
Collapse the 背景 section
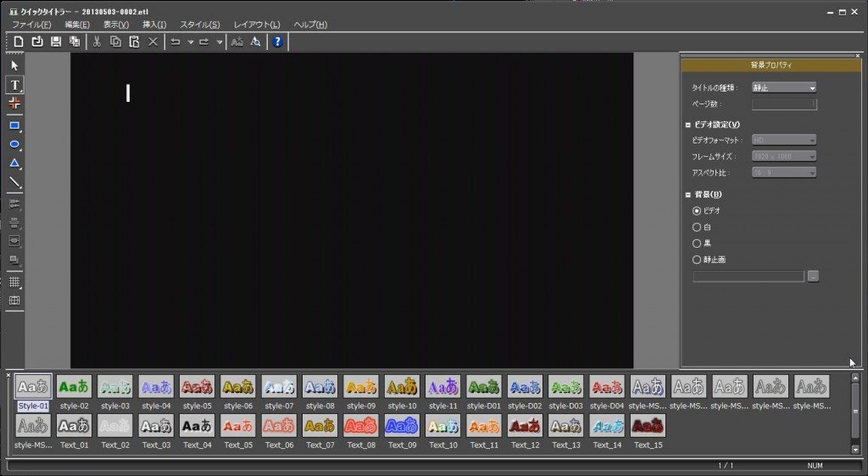688,194
